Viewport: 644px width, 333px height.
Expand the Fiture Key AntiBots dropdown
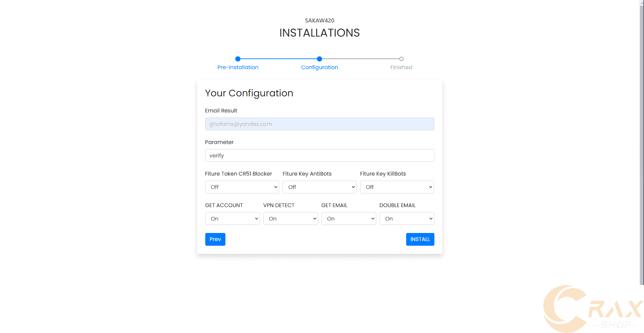click(319, 187)
